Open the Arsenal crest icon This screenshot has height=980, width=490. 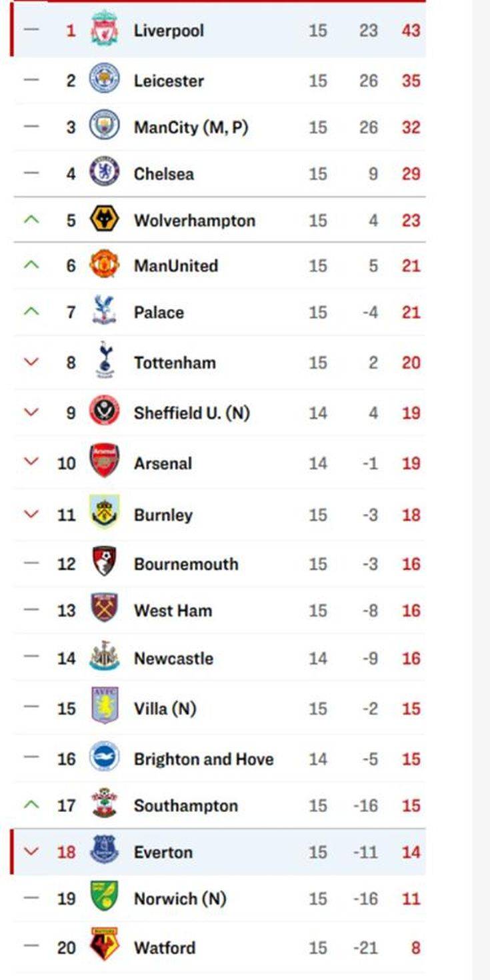[105, 461]
